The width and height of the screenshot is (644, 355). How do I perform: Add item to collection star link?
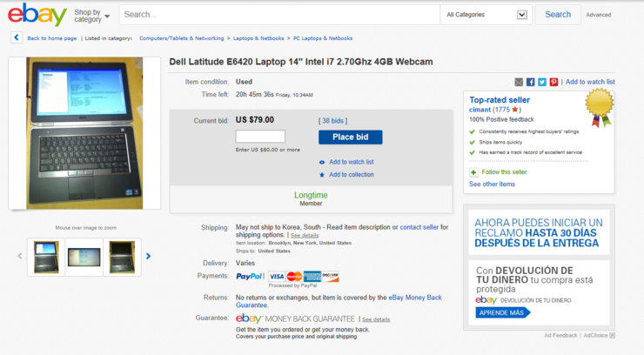pyautogui.click(x=352, y=175)
